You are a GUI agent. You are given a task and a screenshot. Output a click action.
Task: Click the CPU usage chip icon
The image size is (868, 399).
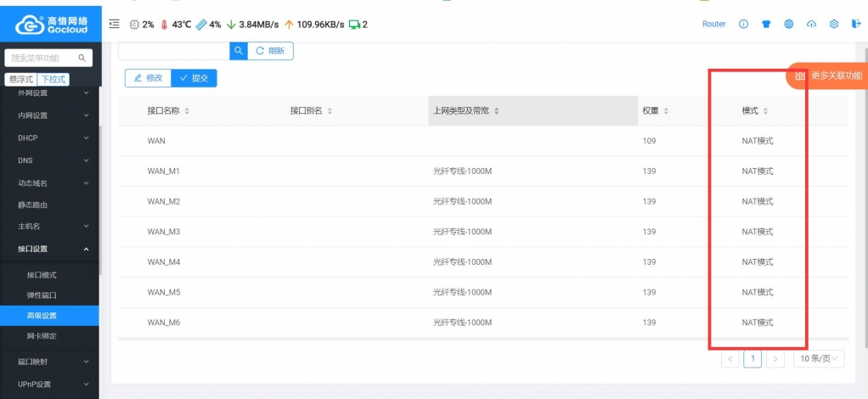click(x=134, y=25)
